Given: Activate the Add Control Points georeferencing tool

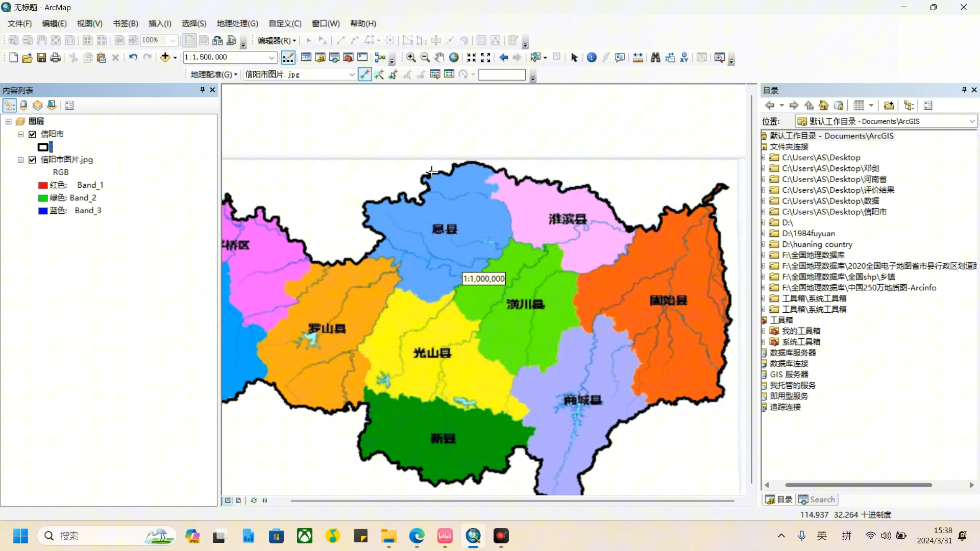Looking at the screenshot, I should click(x=364, y=74).
